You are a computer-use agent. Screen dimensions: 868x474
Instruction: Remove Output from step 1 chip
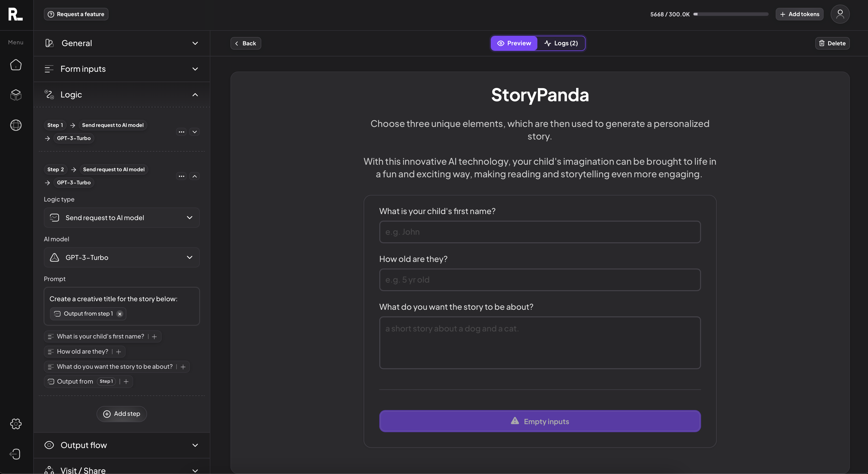(x=120, y=314)
